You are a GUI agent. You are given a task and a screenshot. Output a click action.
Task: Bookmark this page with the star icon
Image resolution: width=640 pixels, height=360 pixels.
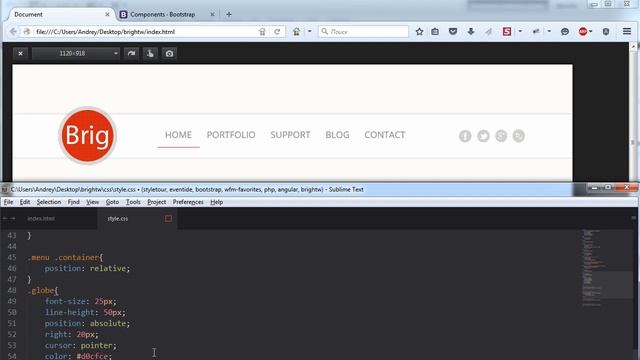[419, 31]
